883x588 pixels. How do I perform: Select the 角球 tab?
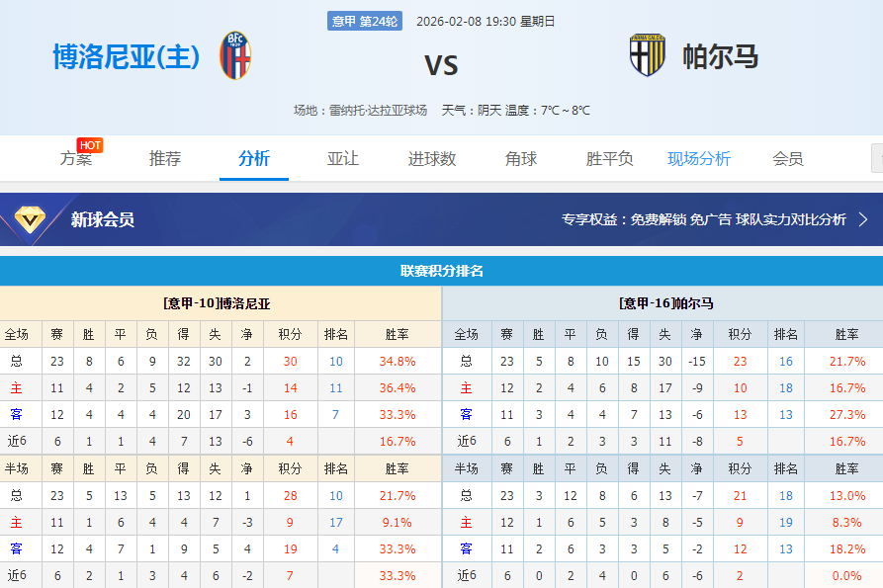[522, 158]
